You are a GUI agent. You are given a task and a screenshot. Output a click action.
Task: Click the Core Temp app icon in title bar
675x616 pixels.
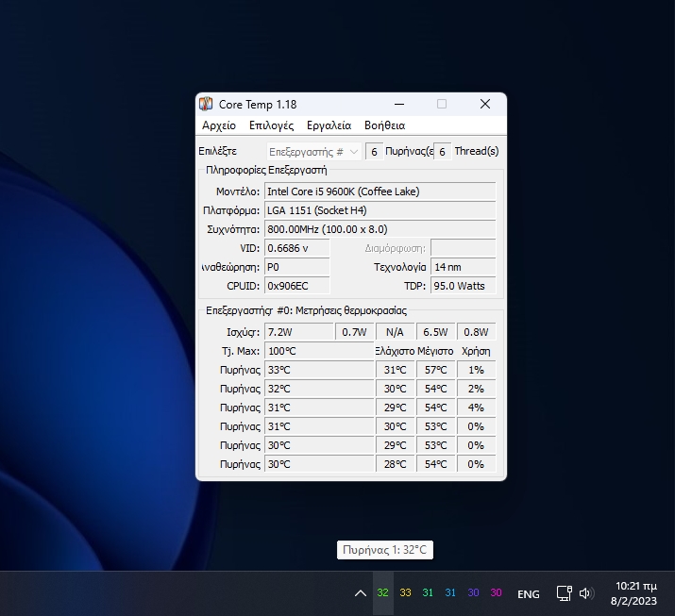[x=206, y=104]
